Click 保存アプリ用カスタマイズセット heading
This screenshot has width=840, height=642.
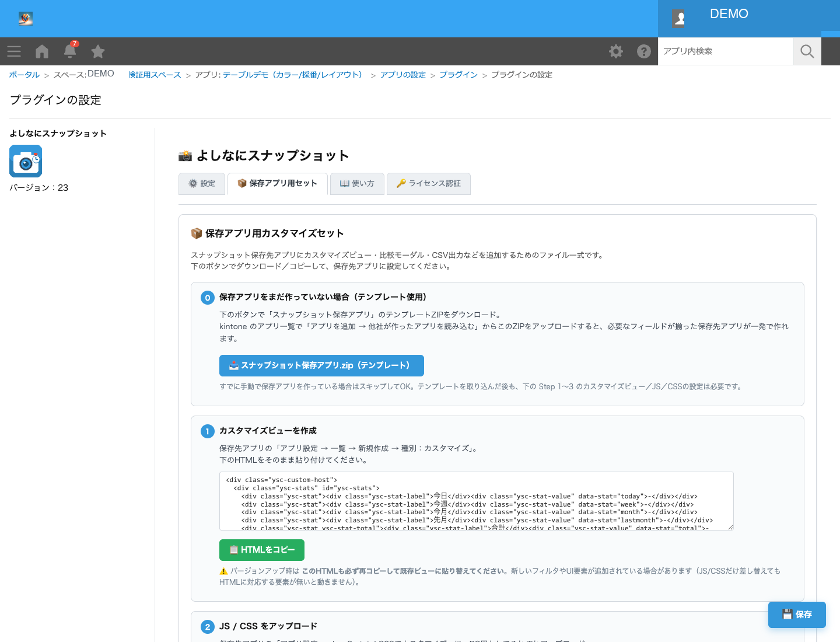267,233
